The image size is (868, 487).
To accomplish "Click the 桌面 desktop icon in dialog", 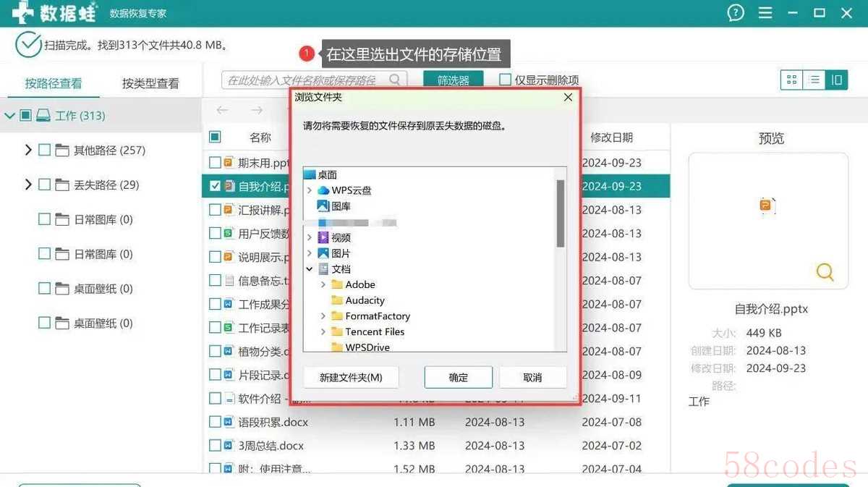I will (x=310, y=174).
